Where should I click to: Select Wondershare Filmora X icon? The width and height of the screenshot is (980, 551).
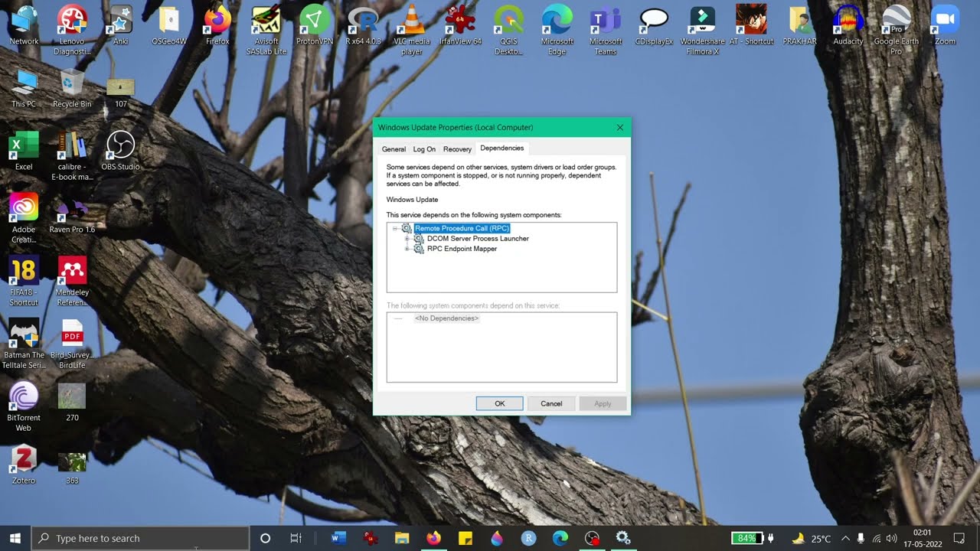(702, 30)
